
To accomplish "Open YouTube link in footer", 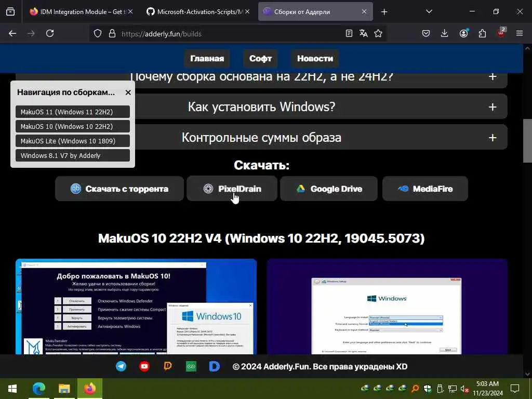I will point(144,366).
